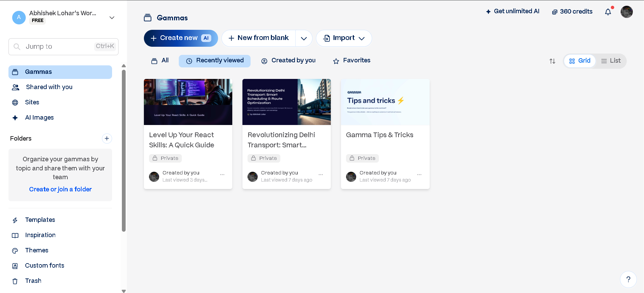Click the creator avatar on Gamma Tips card

(351, 176)
